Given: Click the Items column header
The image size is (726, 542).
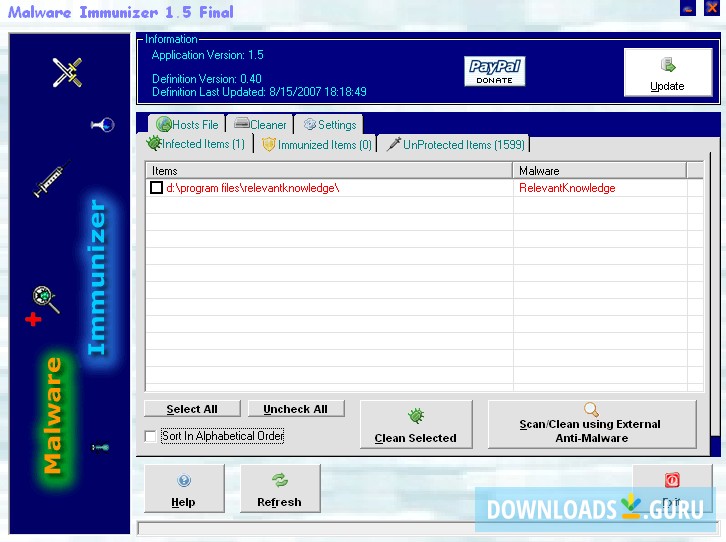Looking at the screenshot, I should [x=329, y=170].
